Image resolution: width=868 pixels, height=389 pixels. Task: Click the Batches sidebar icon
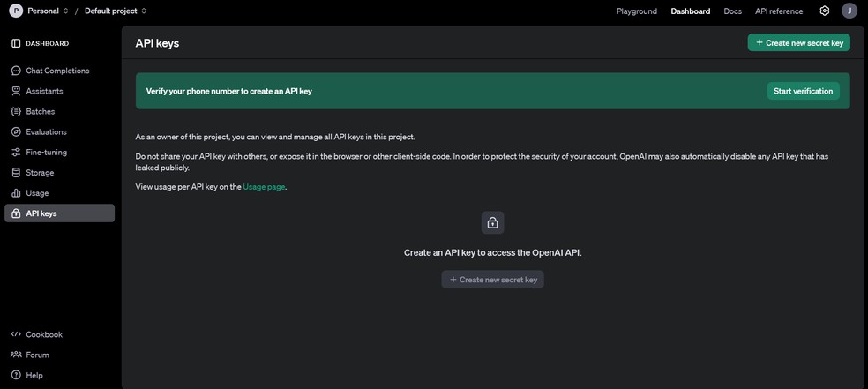(x=16, y=111)
